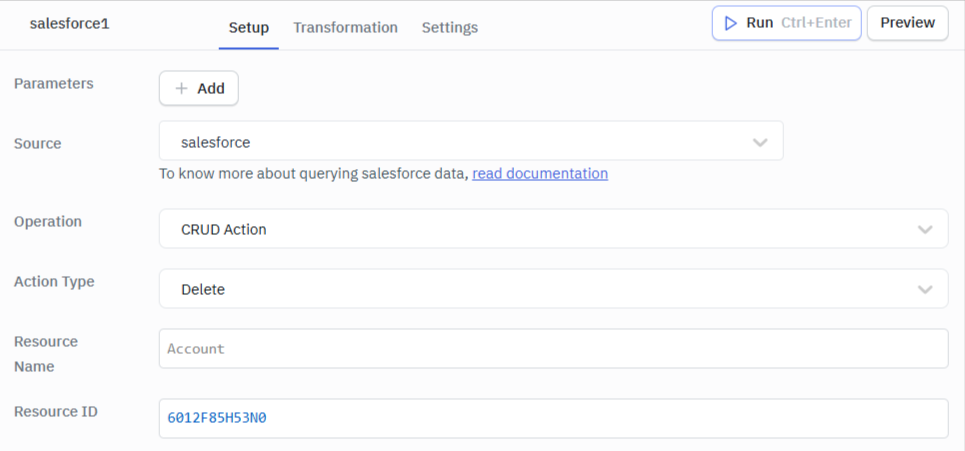Screen dimensions: 965x451
Task: Focus the Resource Name input field
Action: point(553,349)
